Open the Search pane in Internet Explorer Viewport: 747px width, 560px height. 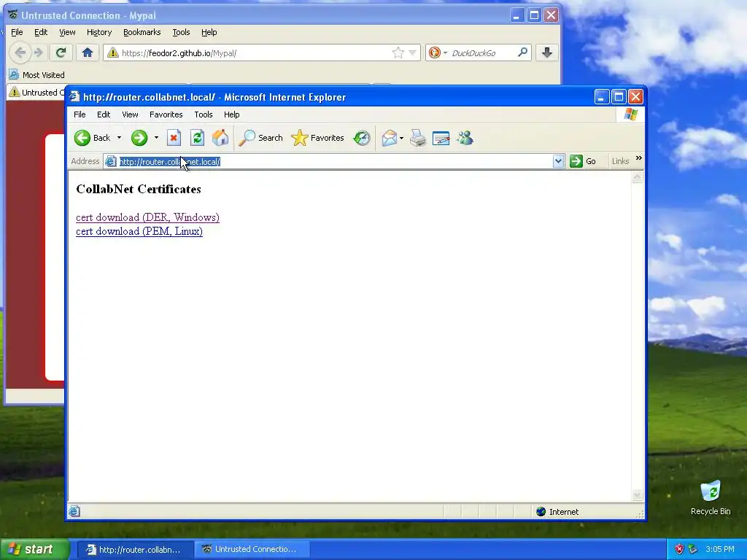tap(260, 138)
